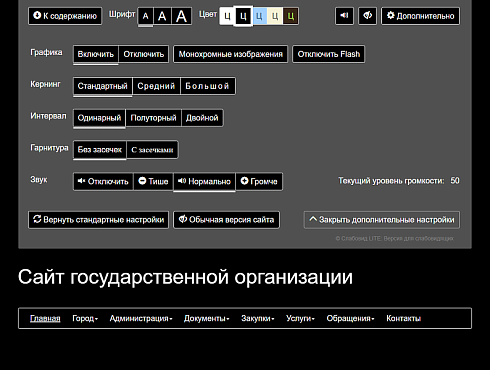Screen dimensions: 490x370
Task: Open Контакты in navigation menu
Action: click(x=403, y=318)
